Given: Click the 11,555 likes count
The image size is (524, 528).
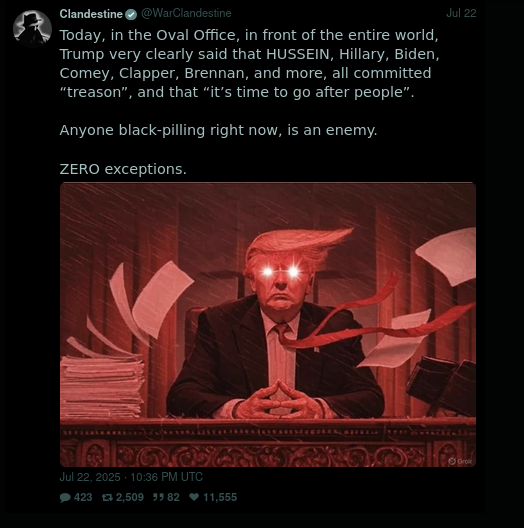Looking at the screenshot, I should click(x=220, y=497).
